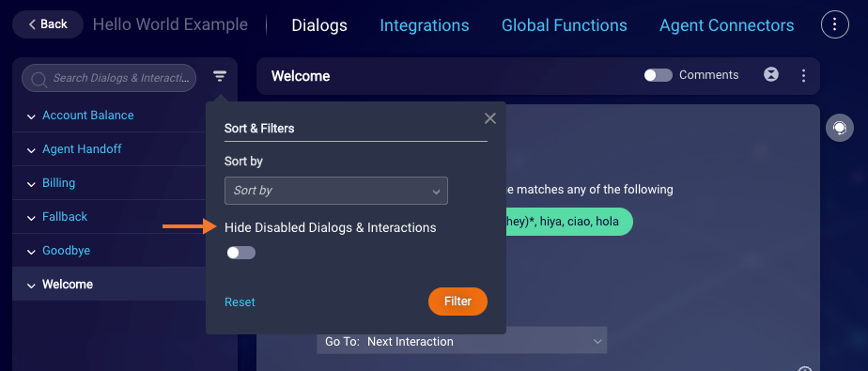
Task: Toggle Comments switch on
Action: [x=658, y=75]
